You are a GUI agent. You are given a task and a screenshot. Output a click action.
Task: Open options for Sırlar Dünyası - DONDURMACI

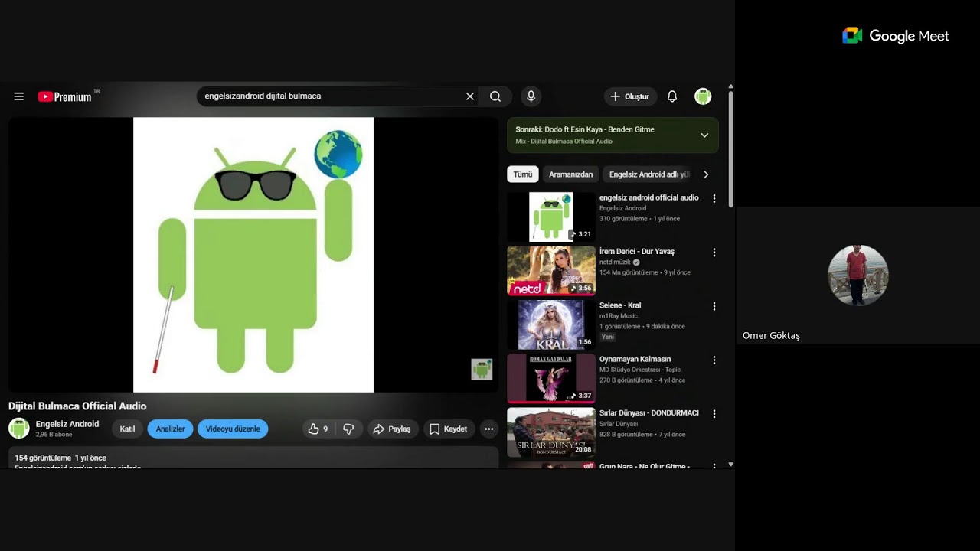click(714, 414)
